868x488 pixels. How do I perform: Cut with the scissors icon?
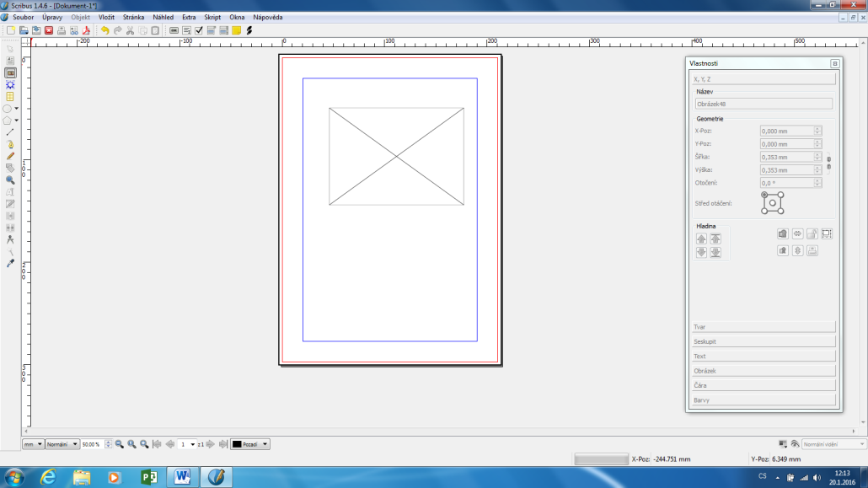click(x=130, y=30)
